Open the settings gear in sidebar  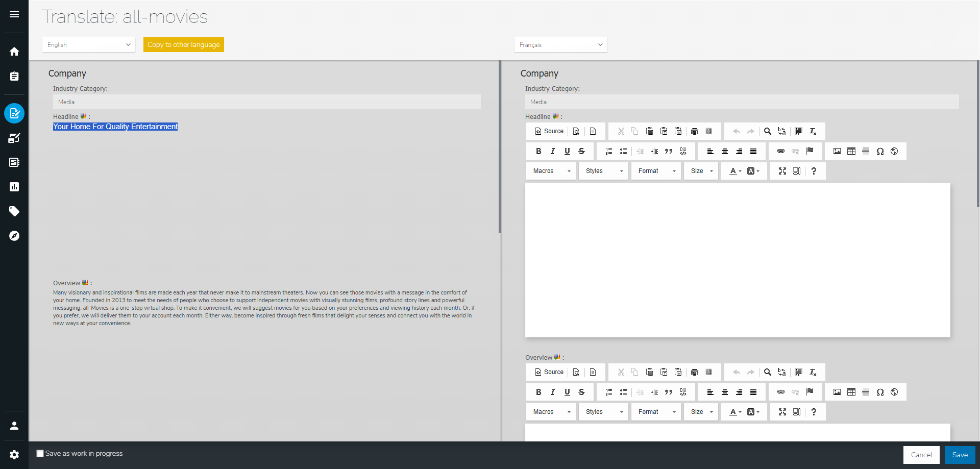[x=14, y=454]
